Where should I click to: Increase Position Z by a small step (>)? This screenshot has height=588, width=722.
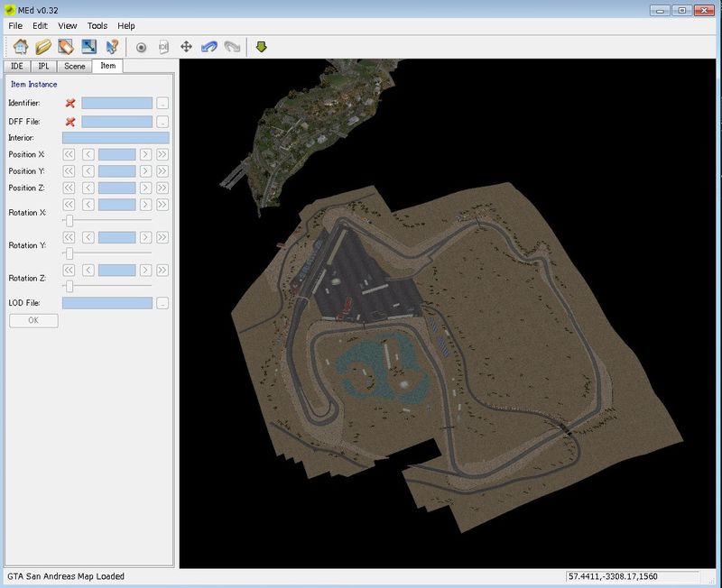[145, 188]
